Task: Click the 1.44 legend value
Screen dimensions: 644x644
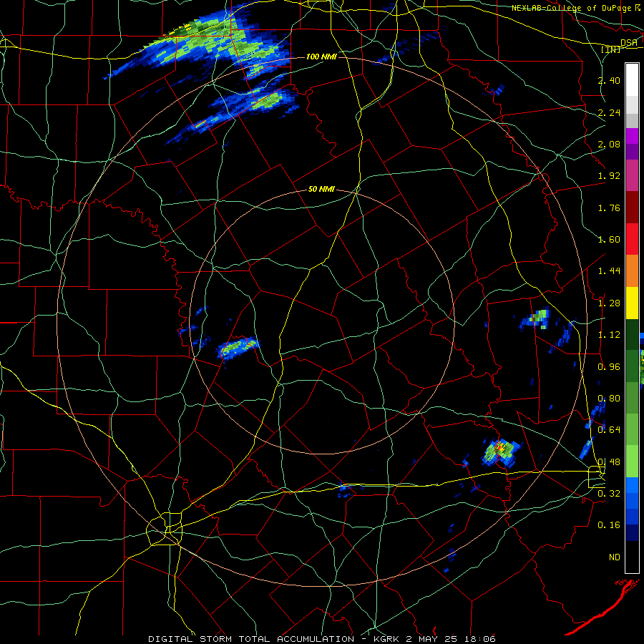Action: click(x=609, y=271)
